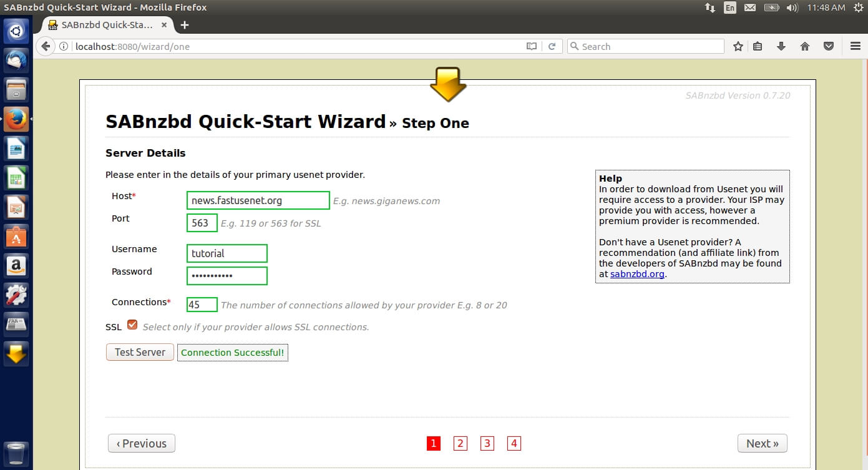868x470 pixels.
Task: Open network indicator in top panel
Action: tap(710, 7)
